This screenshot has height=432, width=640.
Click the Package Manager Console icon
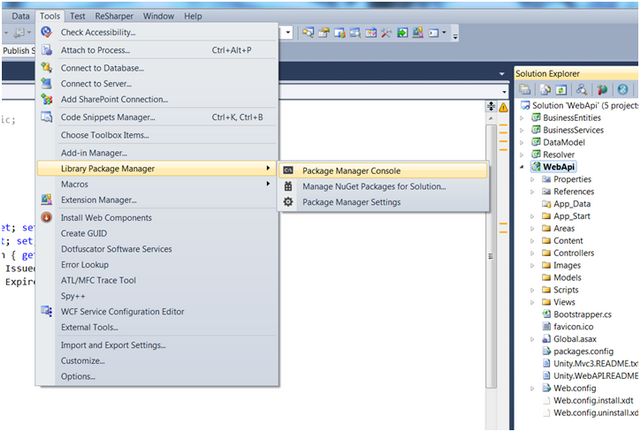pos(288,170)
